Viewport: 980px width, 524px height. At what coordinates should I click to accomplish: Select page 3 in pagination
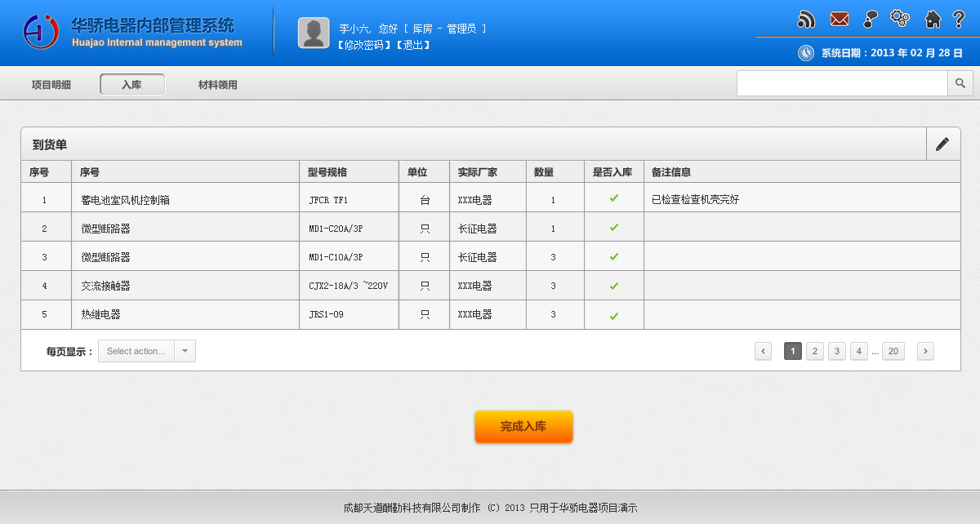point(837,351)
